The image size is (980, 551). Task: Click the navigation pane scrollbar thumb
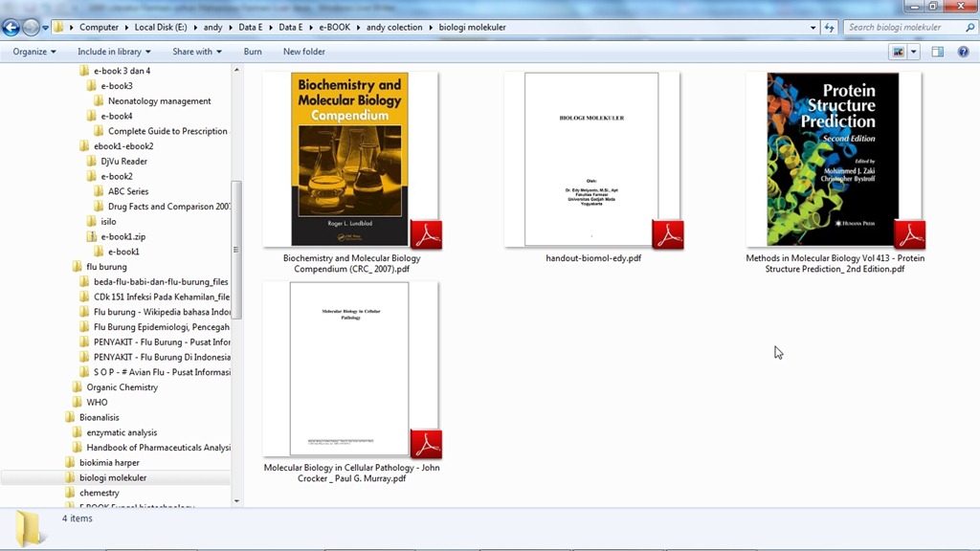click(236, 250)
